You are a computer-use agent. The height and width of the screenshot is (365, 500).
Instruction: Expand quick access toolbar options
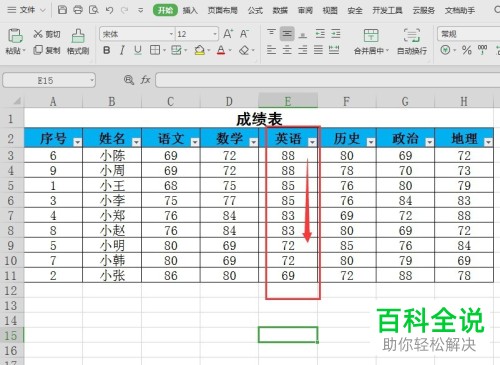click(x=141, y=11)
